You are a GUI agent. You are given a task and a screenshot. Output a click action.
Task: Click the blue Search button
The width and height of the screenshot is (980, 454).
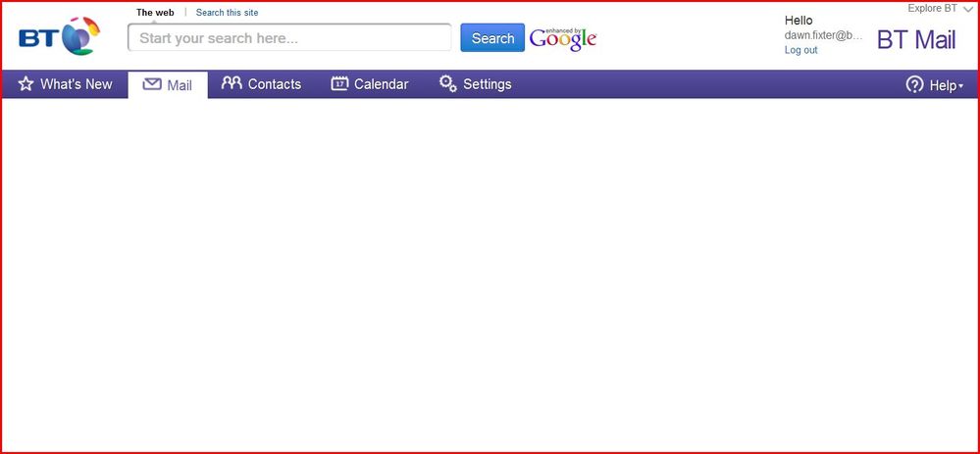click(x=492, y=38)
